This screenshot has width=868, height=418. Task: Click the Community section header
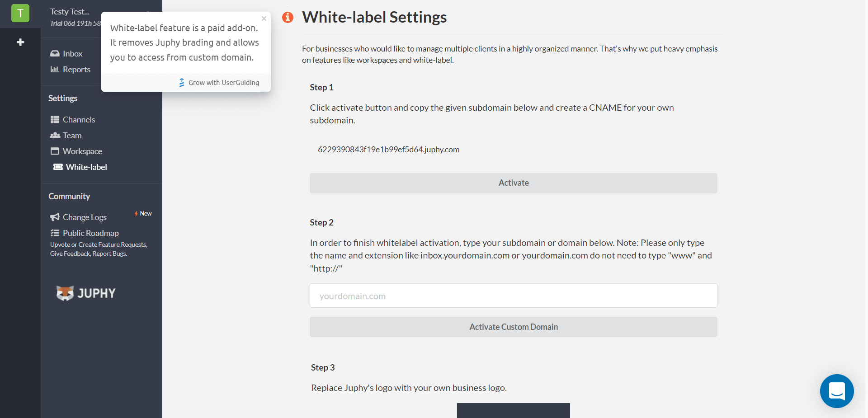point(69,196)
